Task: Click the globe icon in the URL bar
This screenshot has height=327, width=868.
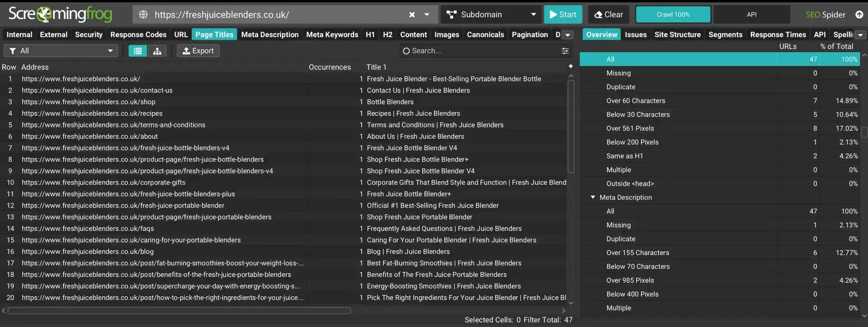Action: point(143,14)
